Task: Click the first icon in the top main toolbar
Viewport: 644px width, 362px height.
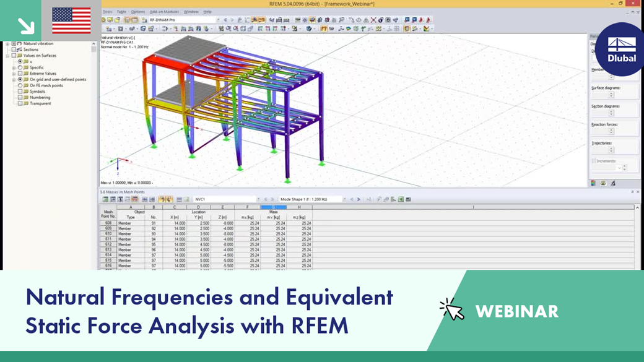Action: (104, 20)
